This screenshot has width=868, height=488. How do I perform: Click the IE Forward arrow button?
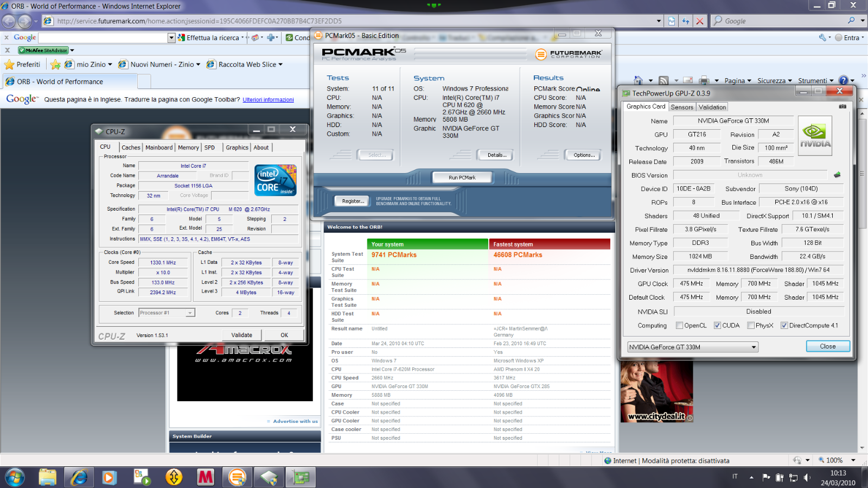(x=25, y=21)
